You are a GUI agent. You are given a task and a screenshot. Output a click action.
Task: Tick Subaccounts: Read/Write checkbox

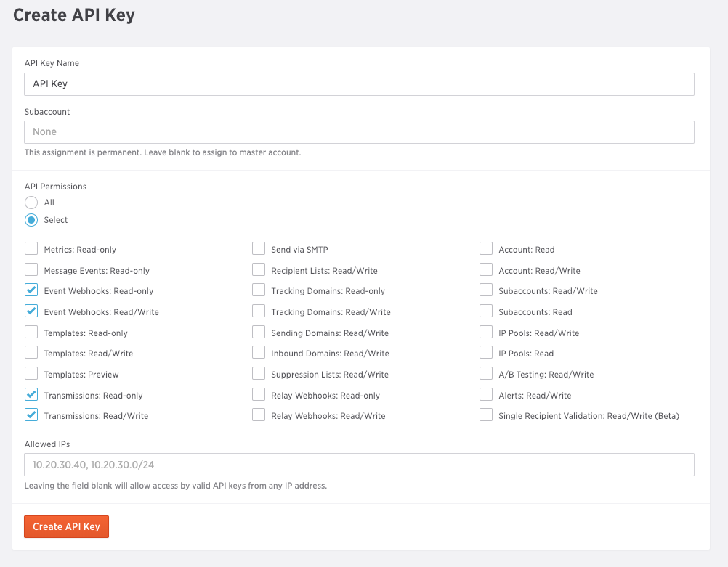[486, 290]
